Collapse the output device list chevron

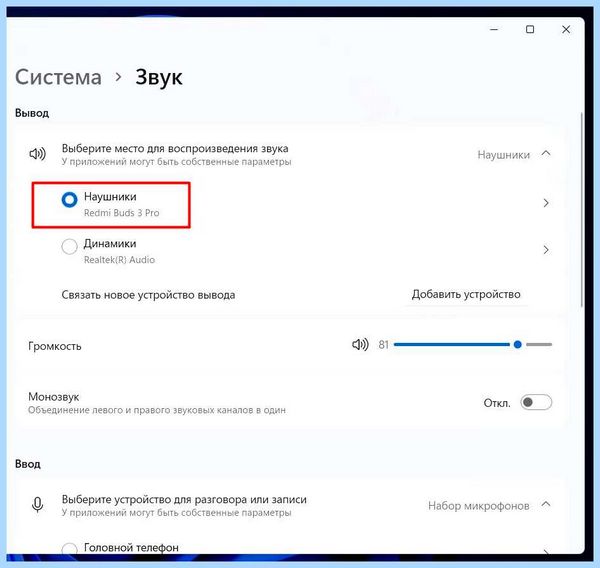point(546,154)
